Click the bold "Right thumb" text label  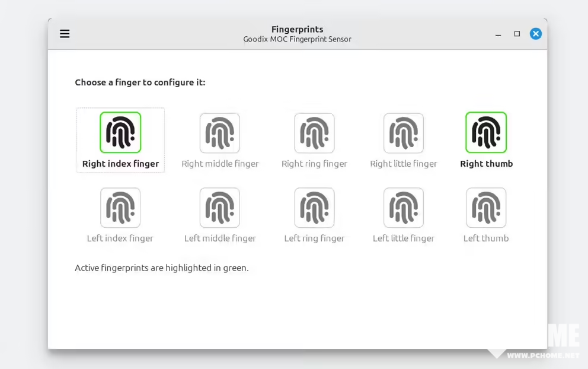pos(486,164)
